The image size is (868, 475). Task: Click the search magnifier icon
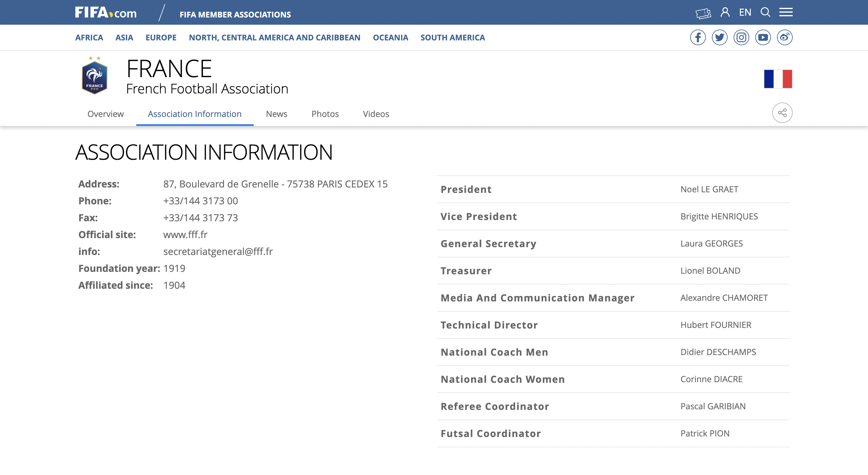point(765,12)
